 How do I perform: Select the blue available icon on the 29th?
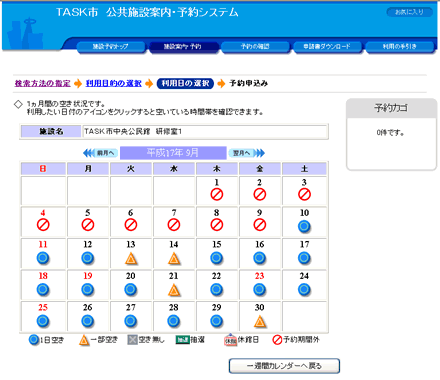tap(217, 321)
